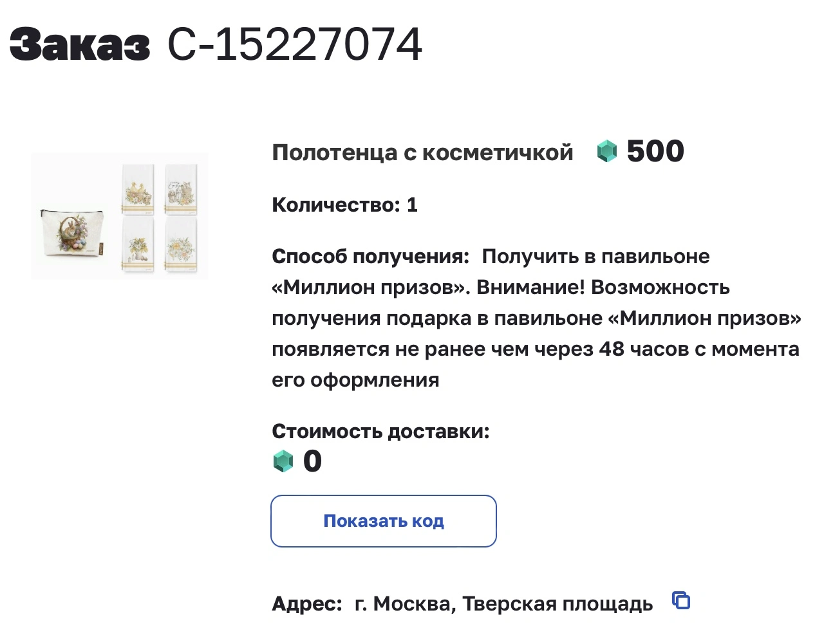815x644 pixels.
Task: Click the address г. Москва, Тверская площадь
Action: pyautogui.click(x=503, y=603)
